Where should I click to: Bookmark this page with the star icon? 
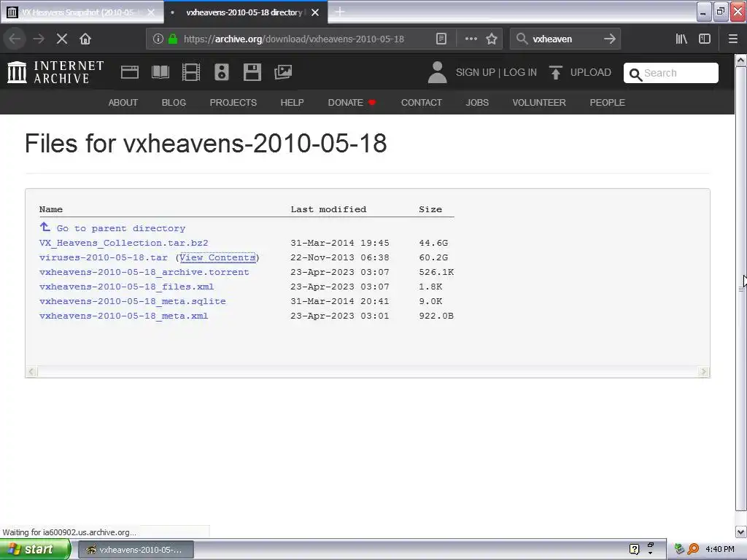click(492, 39)
